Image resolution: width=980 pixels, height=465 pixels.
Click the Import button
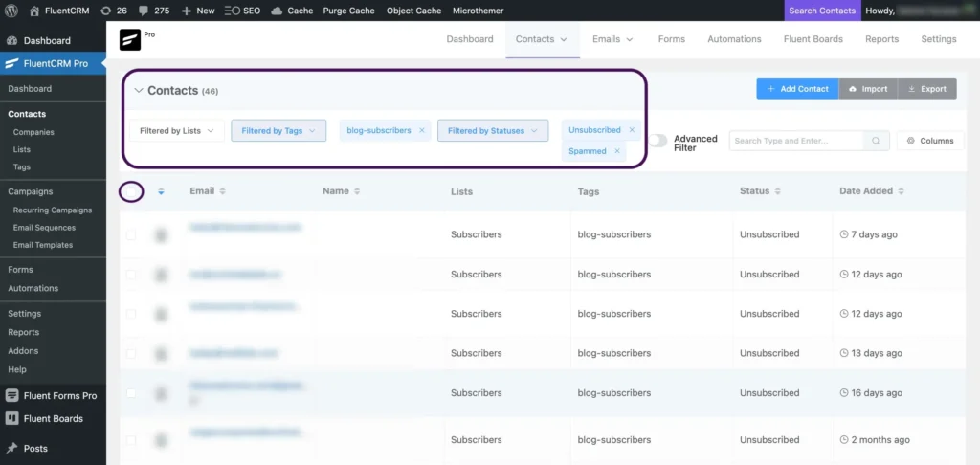pyautogui.click(x=868, y=89)
